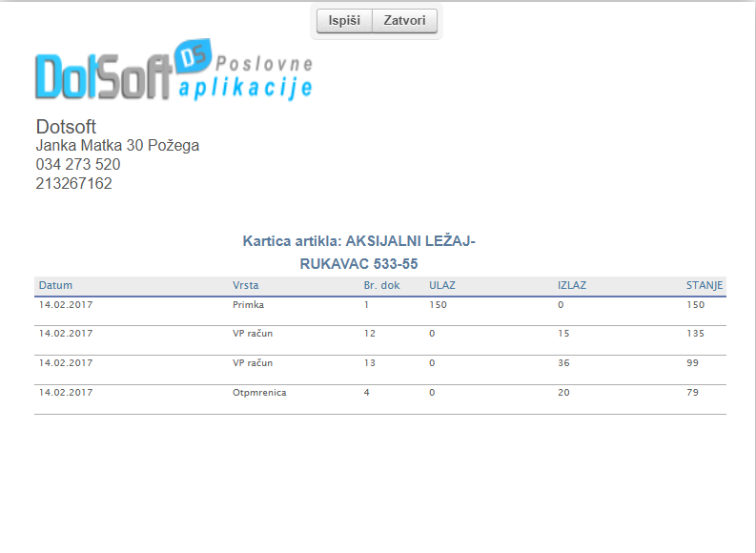Select the ULAZ value 150 in Primka row

(x=438, y=305)
